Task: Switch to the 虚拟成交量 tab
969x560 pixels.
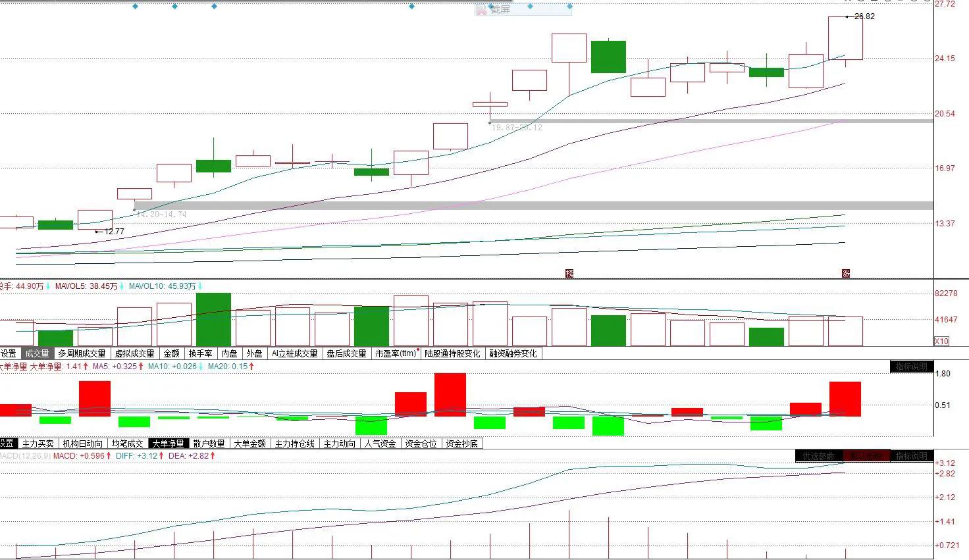Action: [135, 353]
